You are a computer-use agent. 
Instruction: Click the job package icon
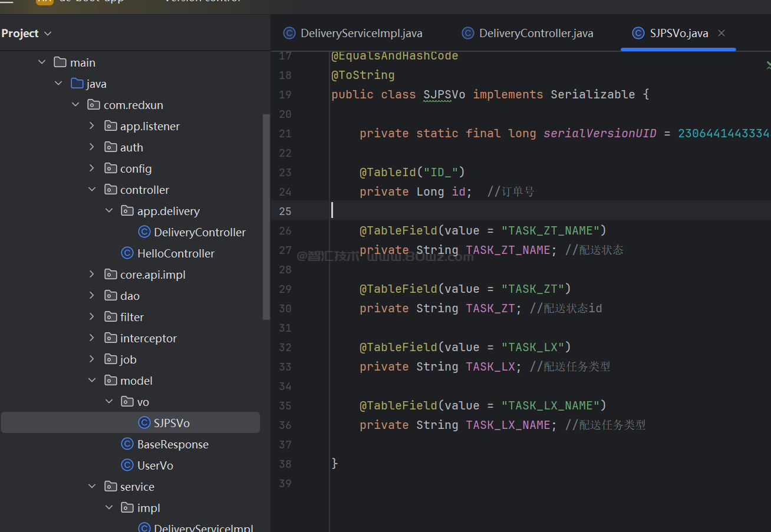click(110, 359)
